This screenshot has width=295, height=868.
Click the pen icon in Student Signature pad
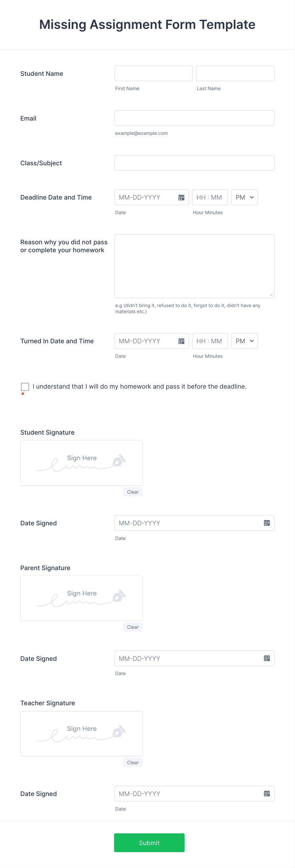119,461
